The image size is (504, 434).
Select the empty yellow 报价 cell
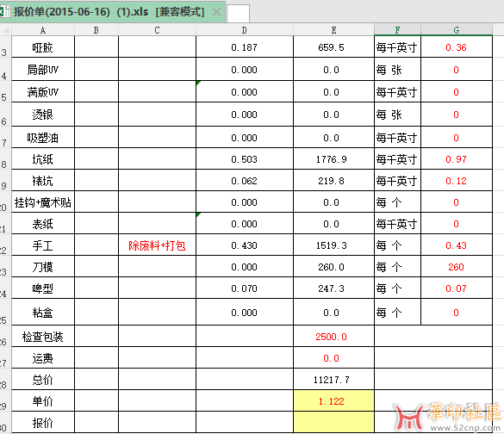(x=333, y=422)
